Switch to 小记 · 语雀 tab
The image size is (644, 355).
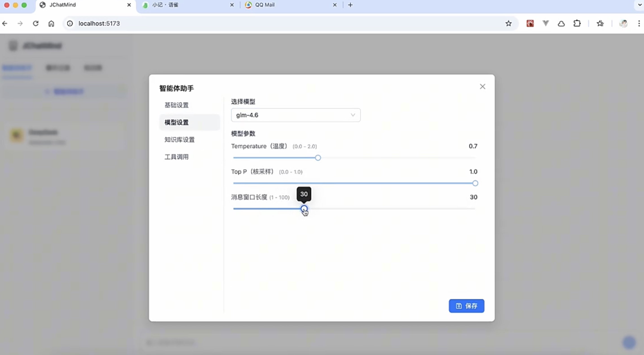[x=165, y=5]
